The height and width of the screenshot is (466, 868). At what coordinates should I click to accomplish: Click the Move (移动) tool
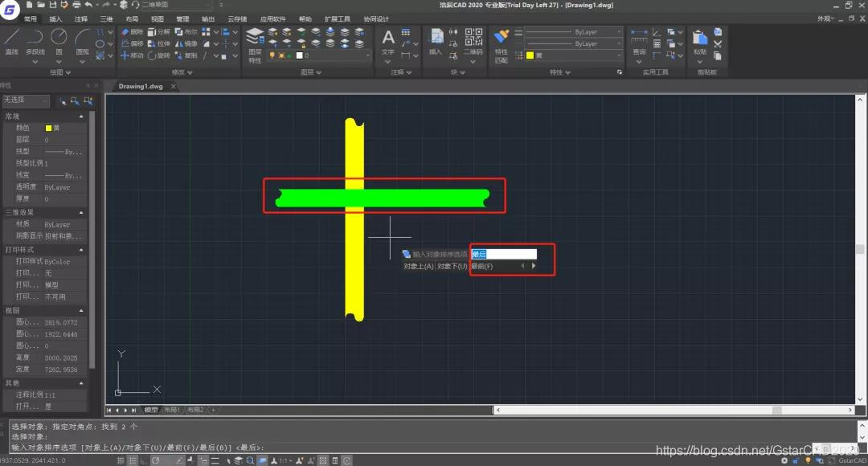(132, 55)
